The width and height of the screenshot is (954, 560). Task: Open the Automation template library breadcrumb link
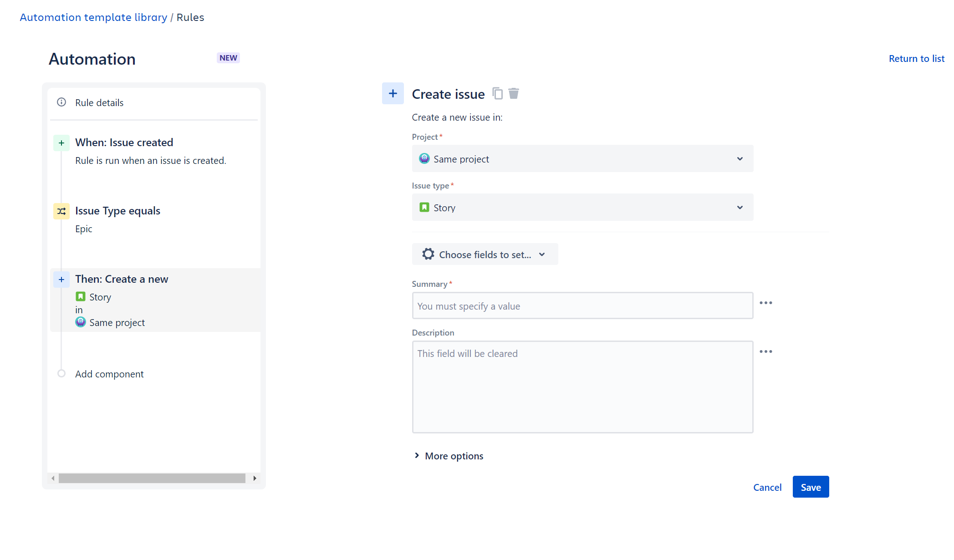[93, 17]
